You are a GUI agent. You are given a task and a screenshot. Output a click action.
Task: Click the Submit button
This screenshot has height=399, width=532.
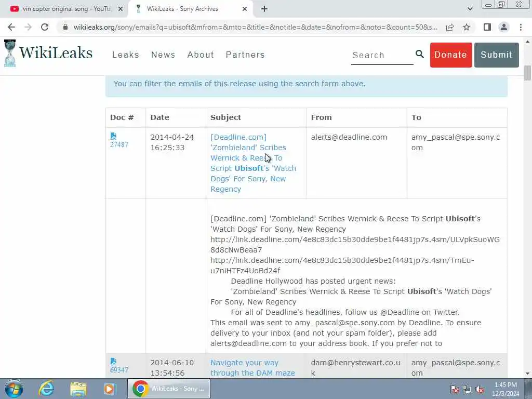point(496,55)
